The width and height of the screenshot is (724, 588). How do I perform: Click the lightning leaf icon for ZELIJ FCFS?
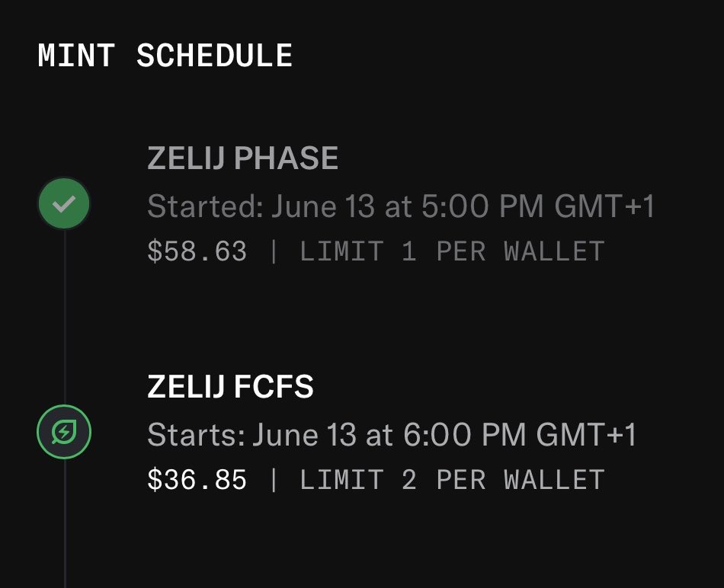[64, 432]
